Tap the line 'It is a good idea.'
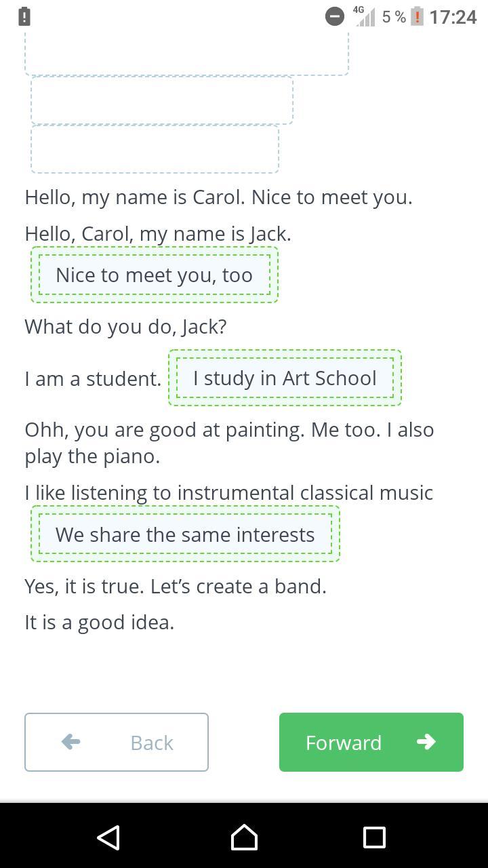 click(x=100, y=622)
